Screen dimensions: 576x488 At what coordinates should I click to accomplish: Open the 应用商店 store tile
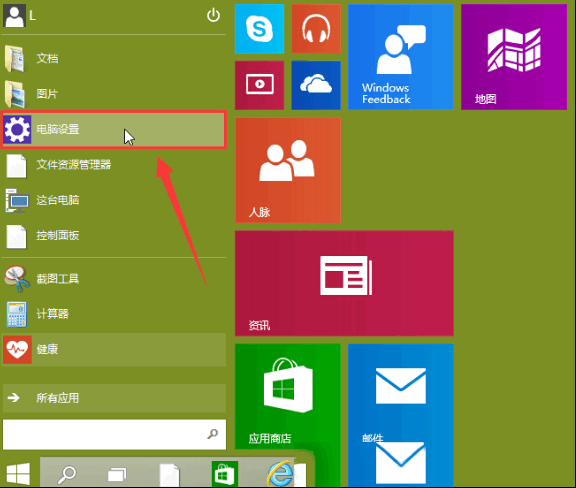pos(288,396)
